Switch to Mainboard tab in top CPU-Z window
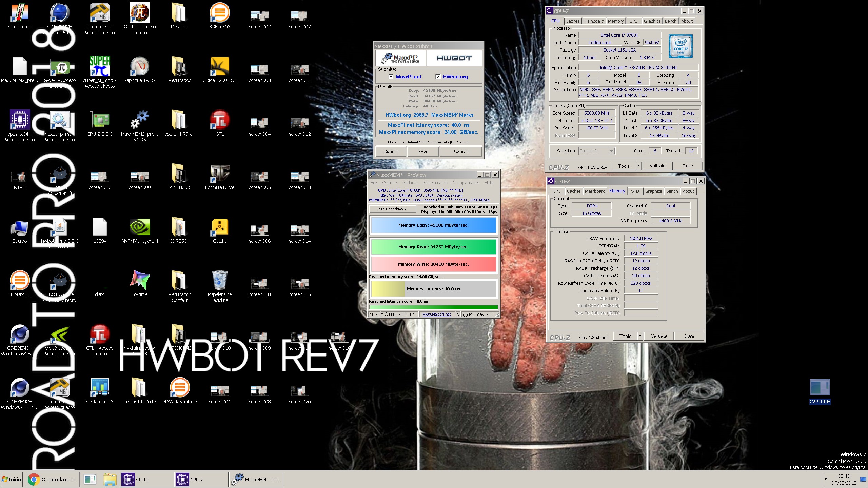 (594, 21)
